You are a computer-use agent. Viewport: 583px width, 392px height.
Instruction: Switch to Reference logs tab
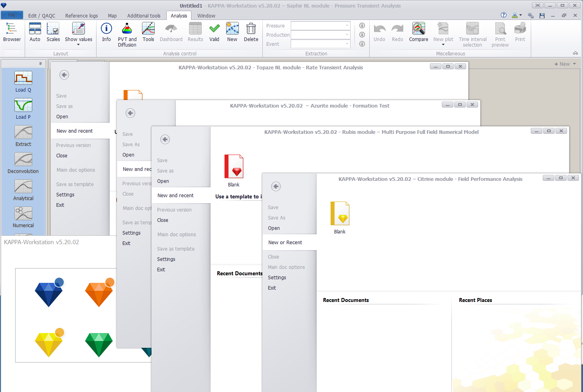pyautogui.click(x=81, y=16)
